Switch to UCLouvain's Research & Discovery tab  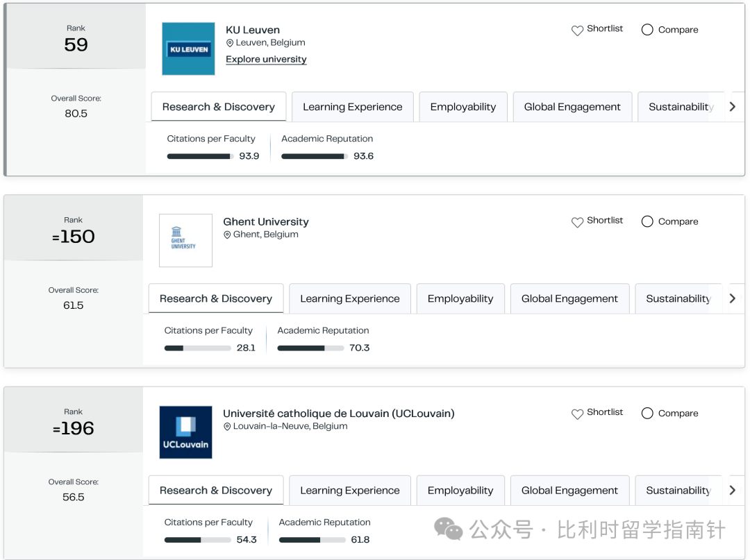pyautogui.click(x=216, y=490)
